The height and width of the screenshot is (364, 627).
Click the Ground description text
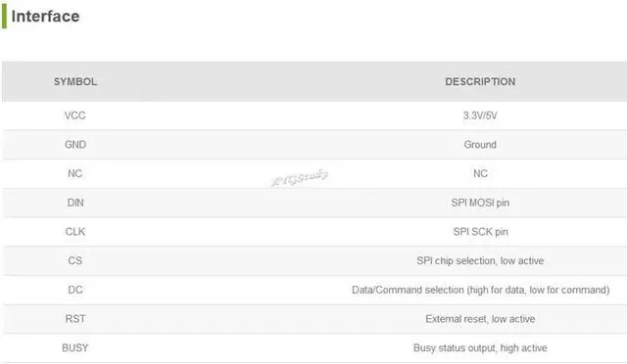480,145
